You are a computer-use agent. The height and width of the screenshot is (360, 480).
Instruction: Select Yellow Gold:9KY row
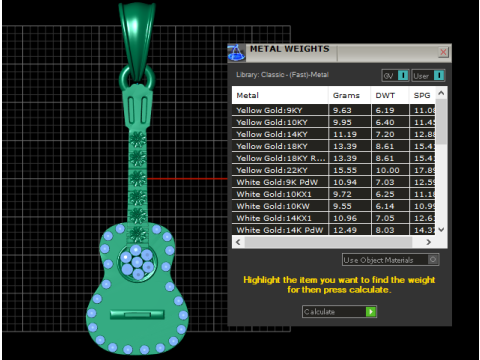[334, 110]
